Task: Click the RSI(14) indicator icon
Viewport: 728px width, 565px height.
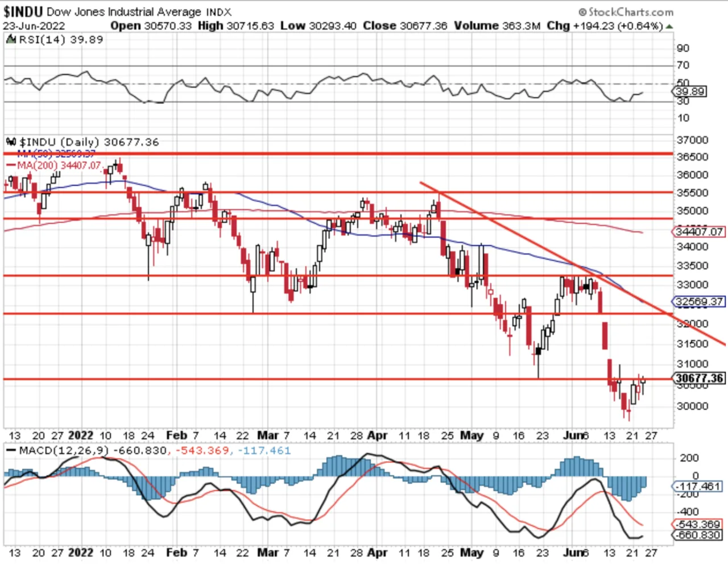Action: (11, 39)
